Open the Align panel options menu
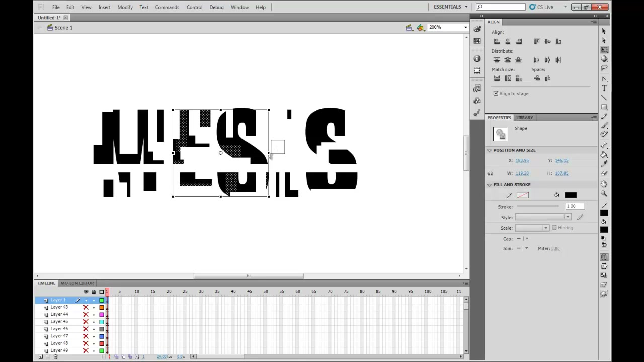The width and height of the screenshot is (644, 362). coord(594,22)
